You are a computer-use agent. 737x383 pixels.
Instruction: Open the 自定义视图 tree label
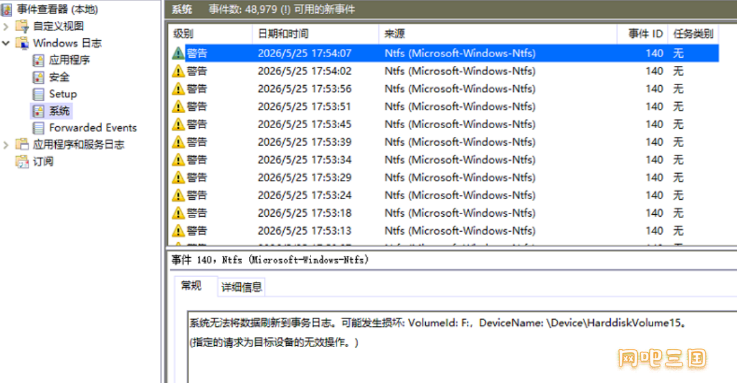pyautogui.click(x=58, y=26)
